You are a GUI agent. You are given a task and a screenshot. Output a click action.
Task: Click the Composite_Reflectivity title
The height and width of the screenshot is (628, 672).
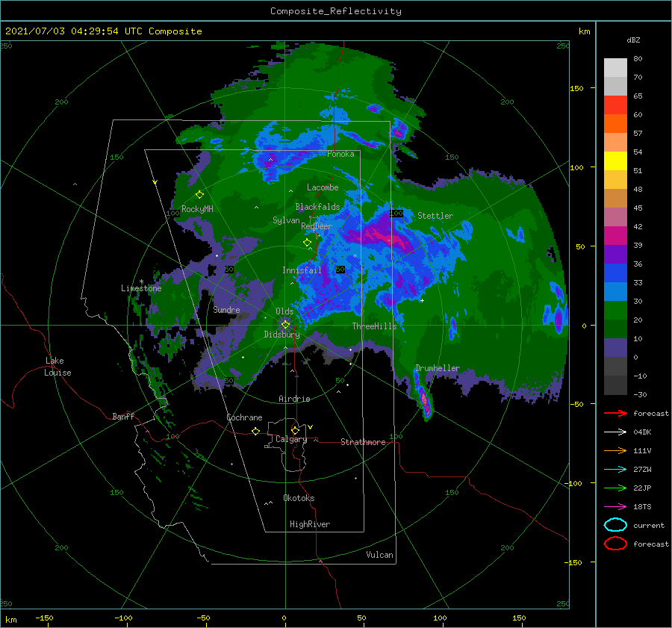pos(336,11)
